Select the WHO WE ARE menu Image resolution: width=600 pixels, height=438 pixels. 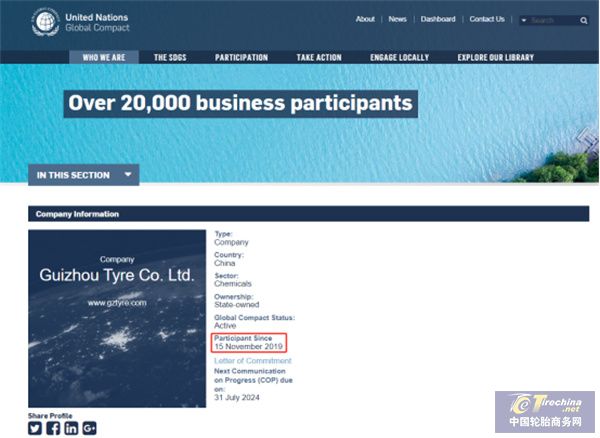click(x=104, y=57)
